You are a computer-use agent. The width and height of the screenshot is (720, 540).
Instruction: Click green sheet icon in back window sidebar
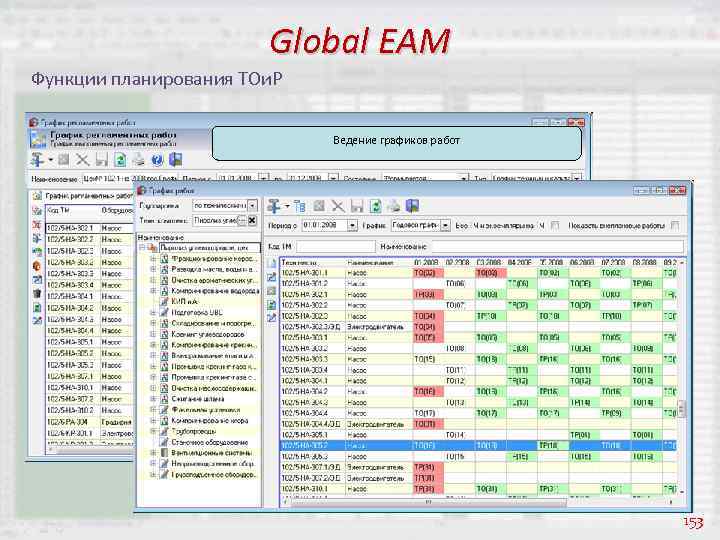37,307
